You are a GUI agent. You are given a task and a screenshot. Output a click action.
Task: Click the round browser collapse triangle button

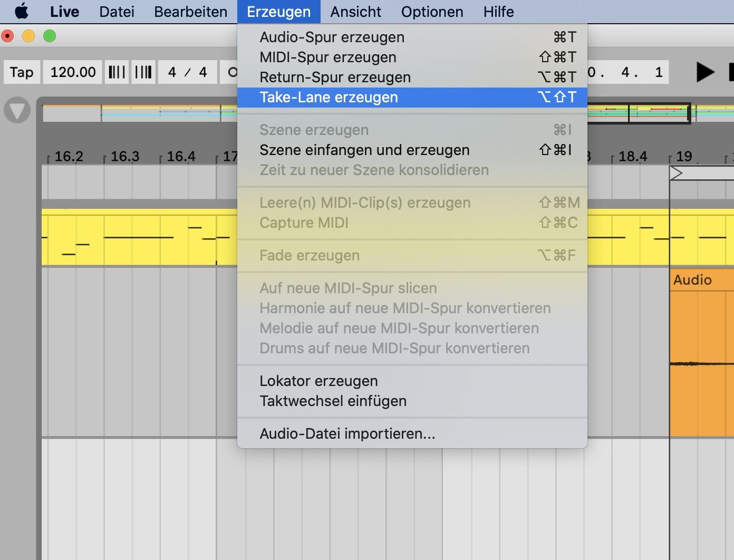point(17,110)
